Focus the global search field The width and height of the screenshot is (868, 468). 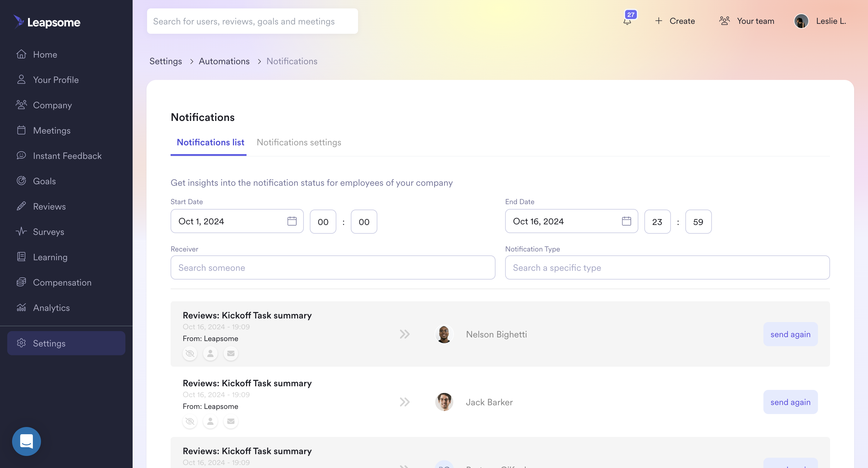pos(252,21)
